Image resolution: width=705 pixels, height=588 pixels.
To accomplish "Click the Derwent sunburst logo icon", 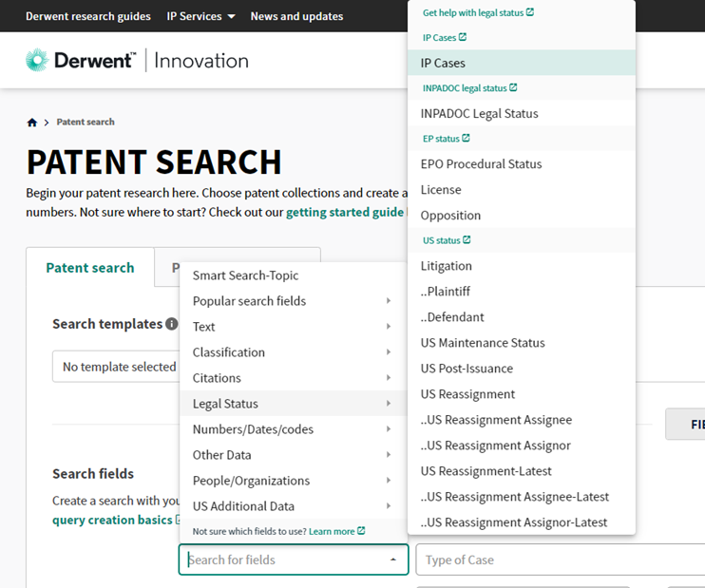I will (37, 60).
